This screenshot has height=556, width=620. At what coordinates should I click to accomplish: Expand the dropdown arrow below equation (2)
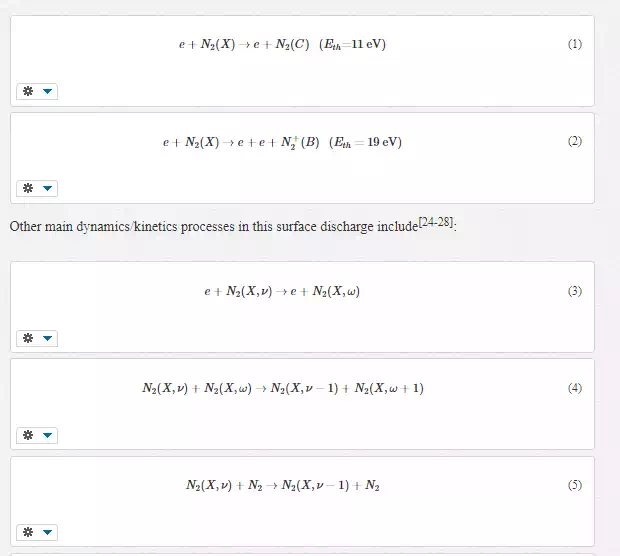[47, 189]
